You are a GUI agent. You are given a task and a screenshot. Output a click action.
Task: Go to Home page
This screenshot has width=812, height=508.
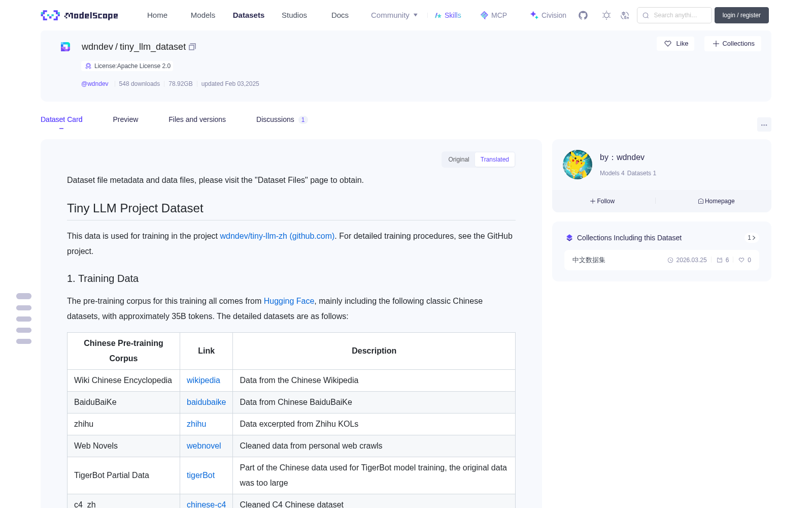click(x=157, y=15)
